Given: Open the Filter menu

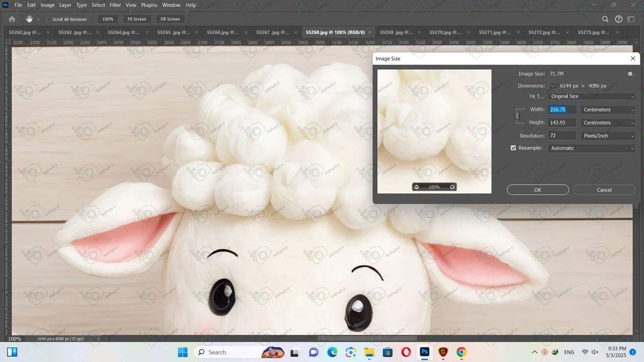Looking at the screenshot, I should point(115,5).
